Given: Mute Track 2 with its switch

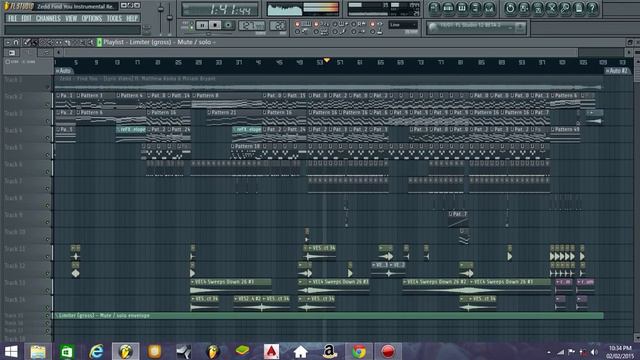Looking at the screenshot, I should [47, 104].
